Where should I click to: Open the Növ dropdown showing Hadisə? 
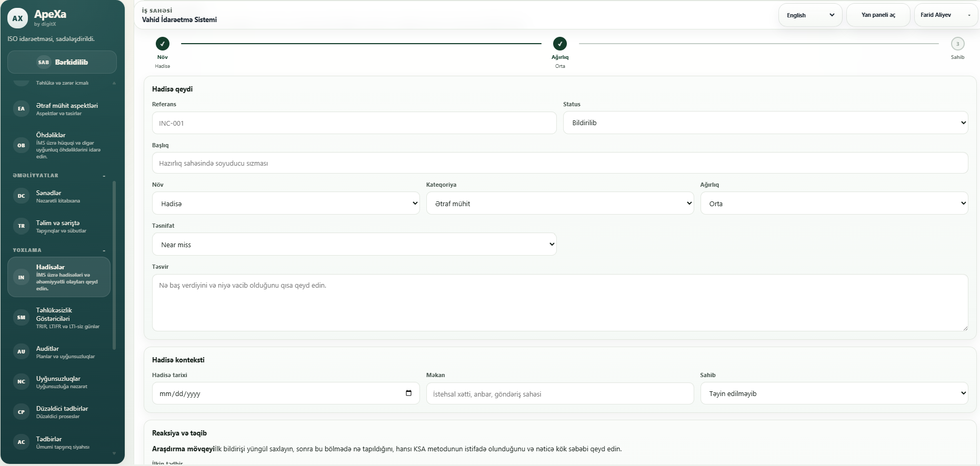tap(286, 203)
